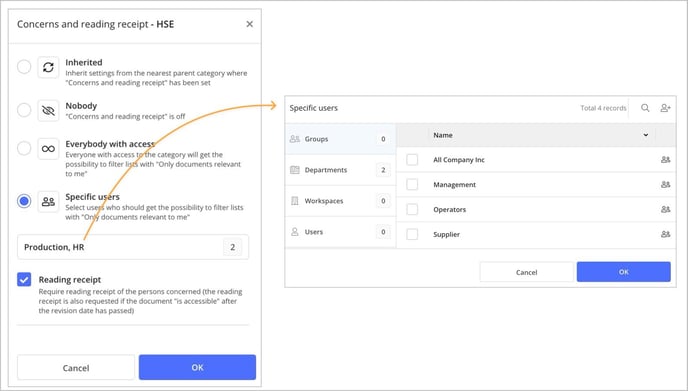Click the Specific users people icon
688x391 pixels.
(x=48, y=201)
